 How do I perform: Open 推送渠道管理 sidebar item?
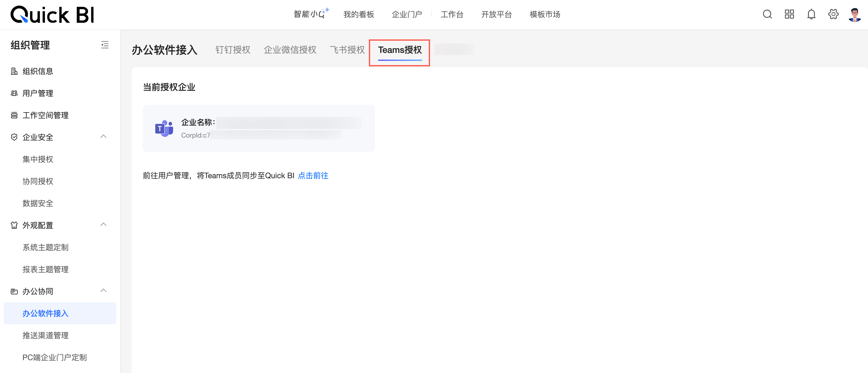46,335
